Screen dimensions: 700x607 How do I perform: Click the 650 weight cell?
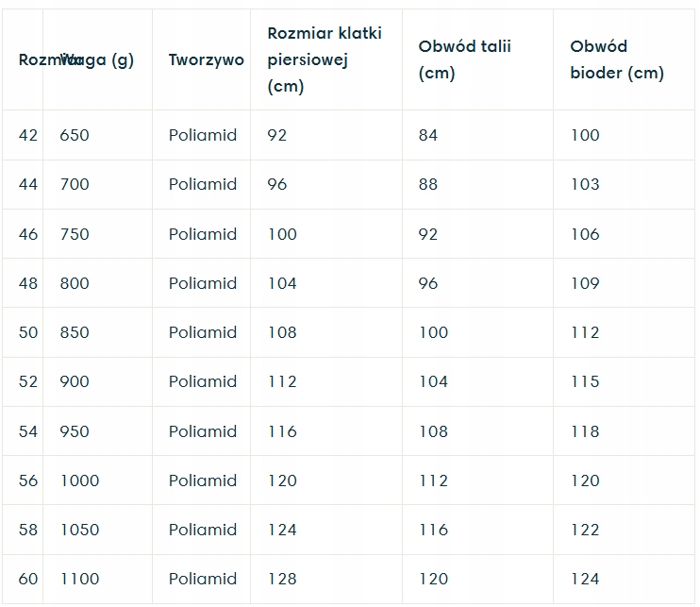75,135
